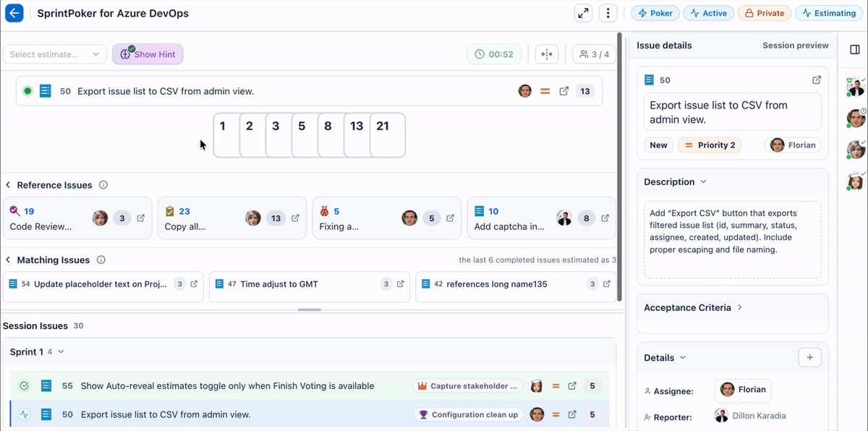Toggle fullscreen with the expand arrows icon
Screen dimensions: 868x431
(x=583, y=13)
